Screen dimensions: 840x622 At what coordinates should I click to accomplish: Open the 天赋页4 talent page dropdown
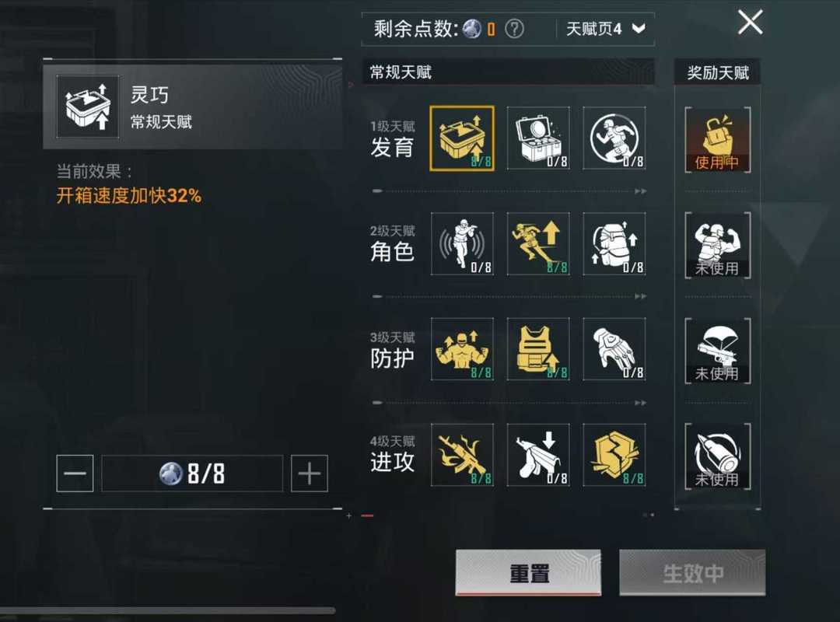[605, 29]
